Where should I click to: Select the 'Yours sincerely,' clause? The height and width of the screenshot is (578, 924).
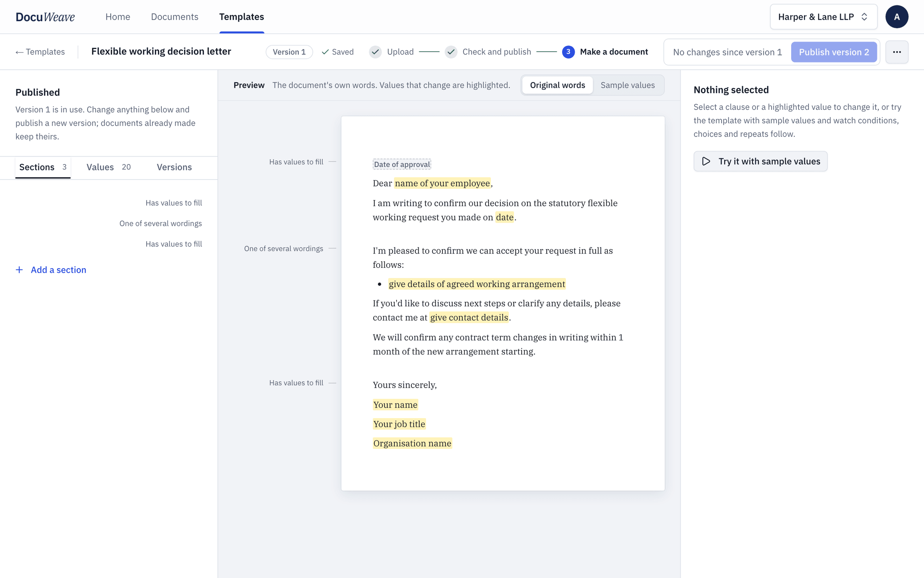[405, 385]
